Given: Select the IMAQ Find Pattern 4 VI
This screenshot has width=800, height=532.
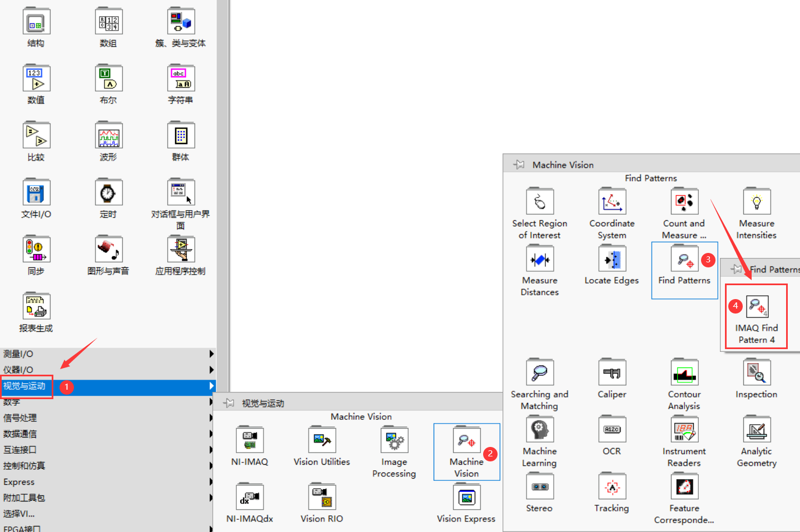Looking at the screenshot, I should point(757,307).
